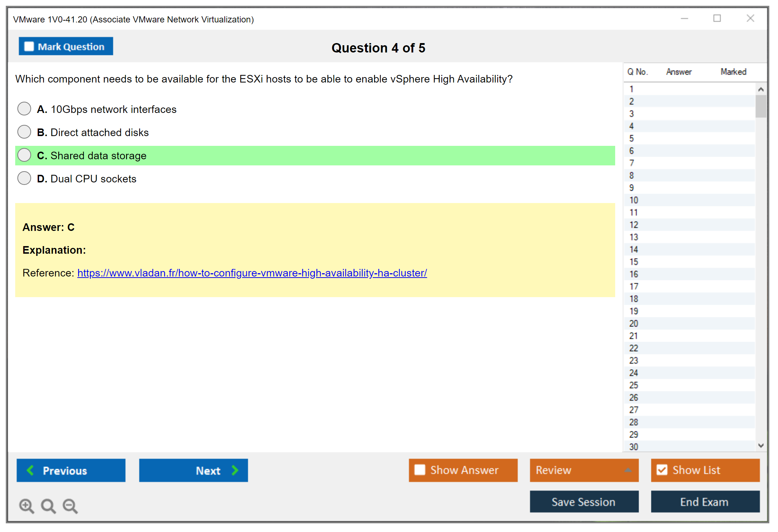This screenshot has width=778, height=532.
Task: Maximize the exam window
Action: pos(717,18)
